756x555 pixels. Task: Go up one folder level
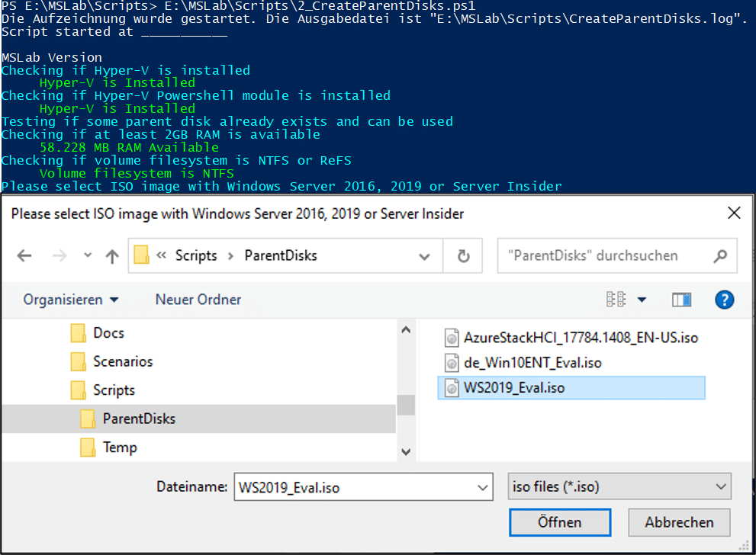[x=112, y=256]
